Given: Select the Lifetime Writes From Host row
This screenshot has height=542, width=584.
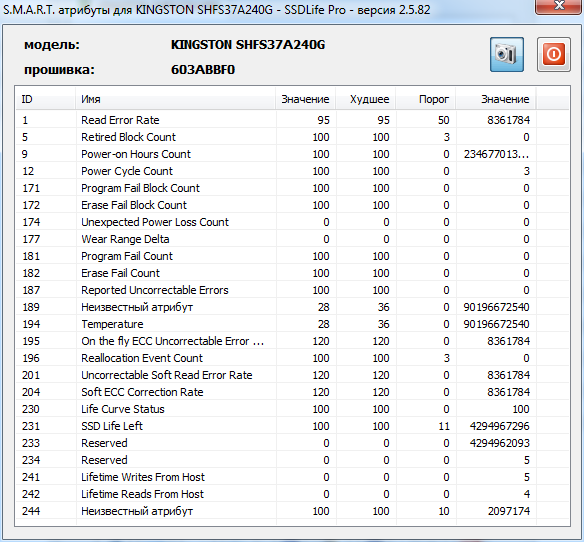Looking at the screenshot, I should click(x=292, y=477).
